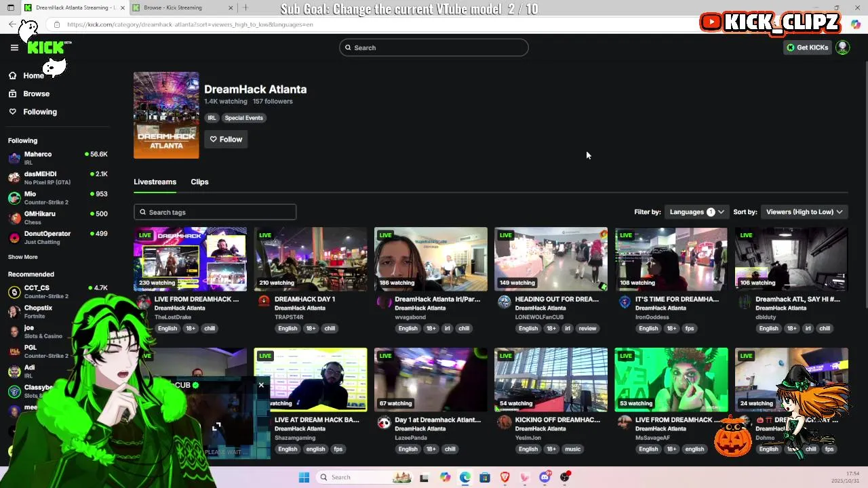Close the floating mini player popup
The height and width of the screenshot is (488, 868).
(x=261, y=385)
